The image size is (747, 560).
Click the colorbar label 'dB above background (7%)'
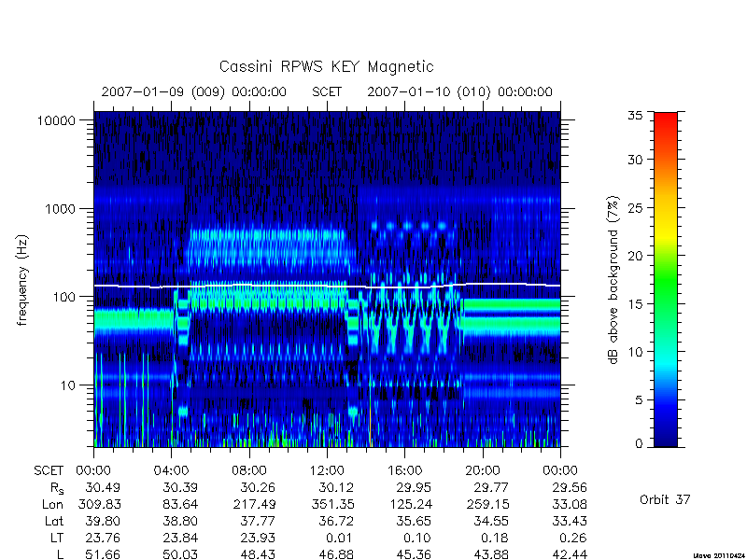(x=613, y=280)
